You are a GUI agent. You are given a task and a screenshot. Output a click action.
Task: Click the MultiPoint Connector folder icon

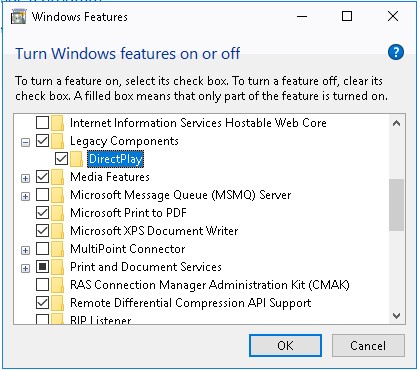(x=58, y=249)
